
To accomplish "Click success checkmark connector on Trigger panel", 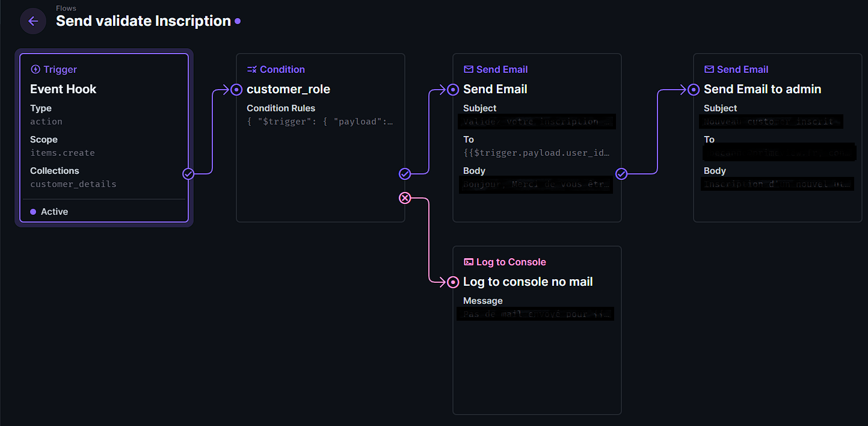I will tap(188, 174).
